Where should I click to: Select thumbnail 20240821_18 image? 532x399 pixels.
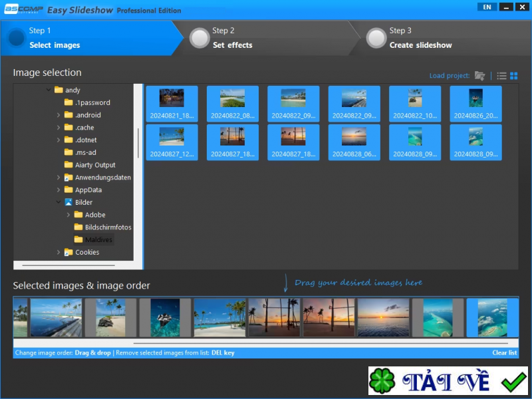pyautogui.click(x=172, y=104)
